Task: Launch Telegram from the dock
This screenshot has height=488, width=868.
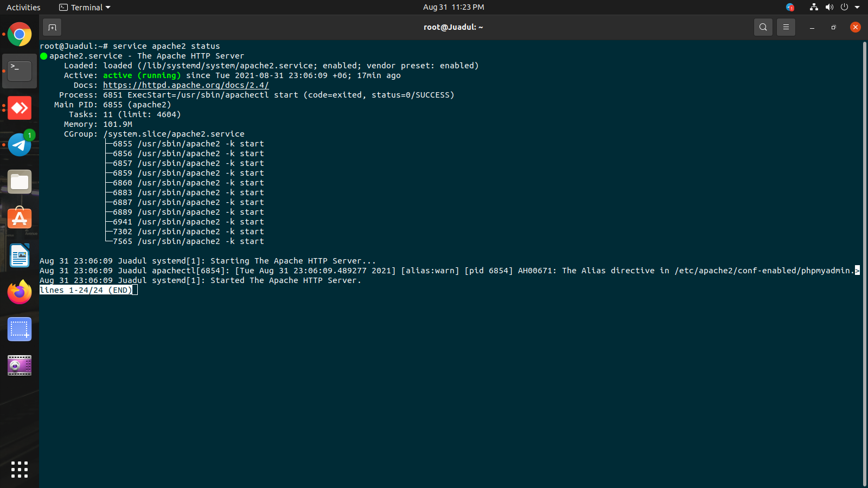Action: click(20, 144)
